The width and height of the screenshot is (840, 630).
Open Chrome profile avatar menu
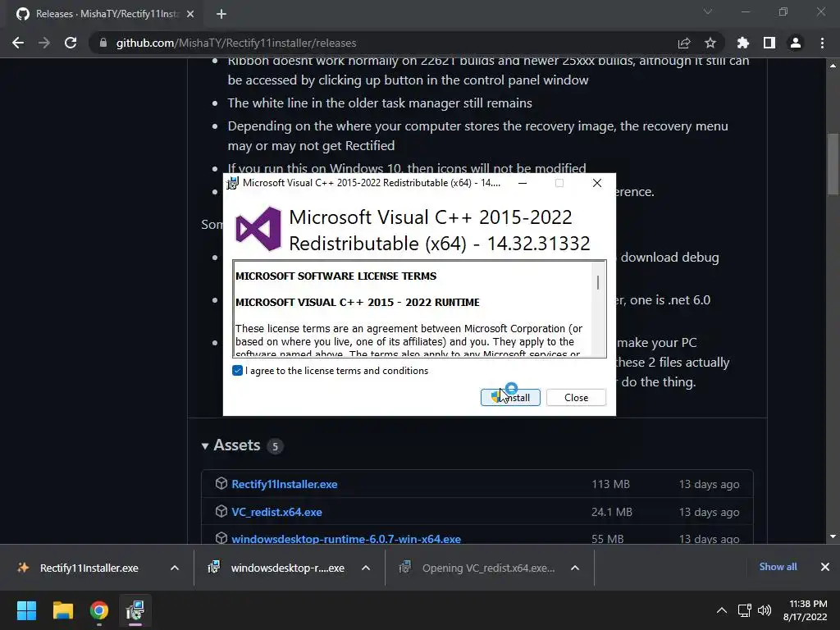click(796, 43)
